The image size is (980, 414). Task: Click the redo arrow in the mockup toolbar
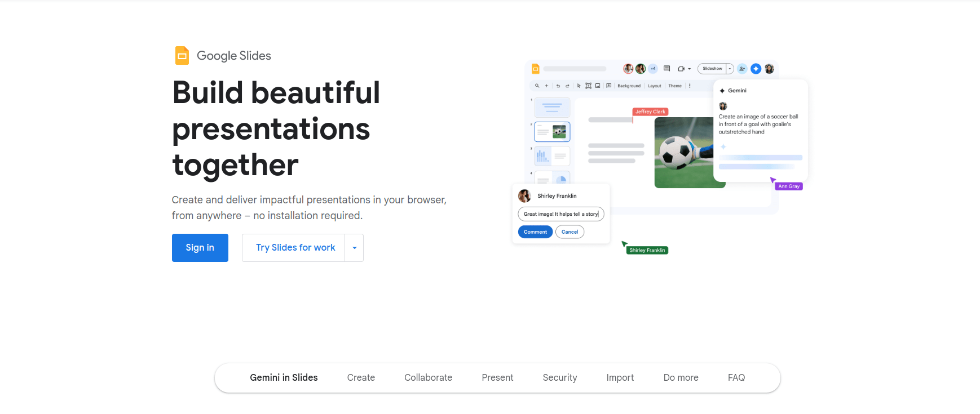567,86
